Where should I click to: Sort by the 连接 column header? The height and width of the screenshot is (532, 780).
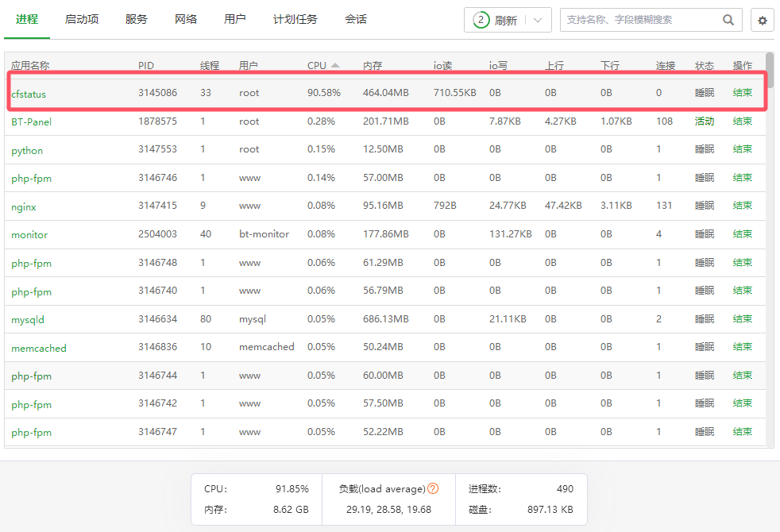666,65
